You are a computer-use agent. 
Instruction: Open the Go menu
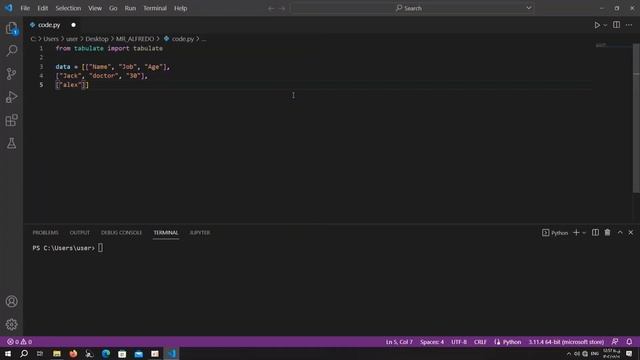pyautogui.click(x=113, y=8)
